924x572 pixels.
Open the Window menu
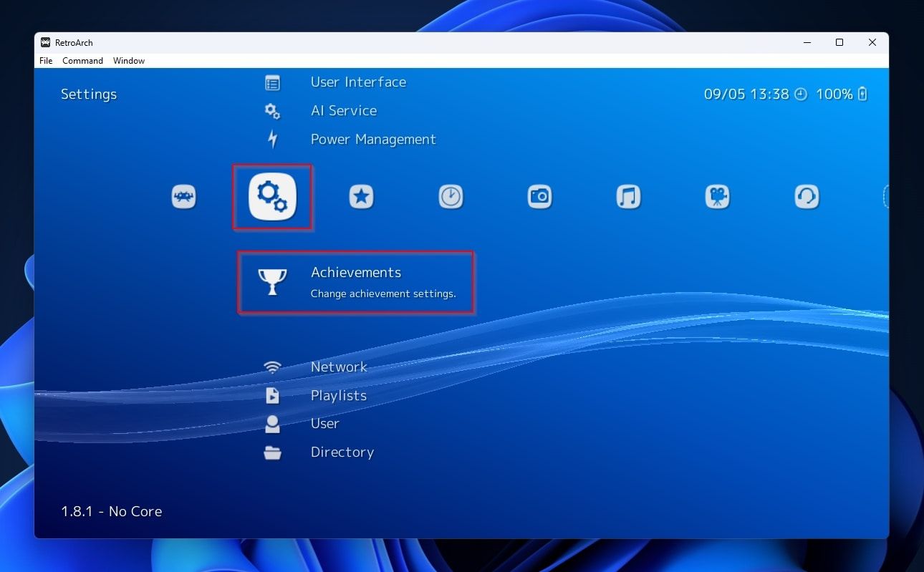tap(128, 60)
